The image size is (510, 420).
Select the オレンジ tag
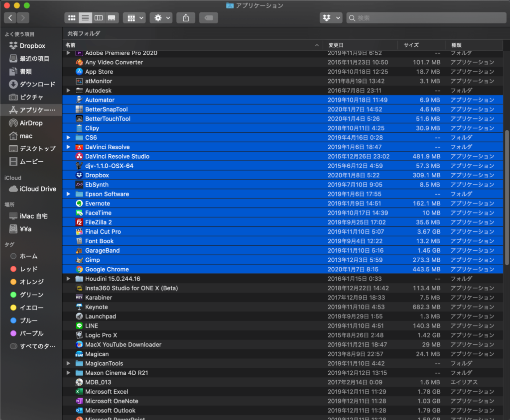(x=31, y=282)
